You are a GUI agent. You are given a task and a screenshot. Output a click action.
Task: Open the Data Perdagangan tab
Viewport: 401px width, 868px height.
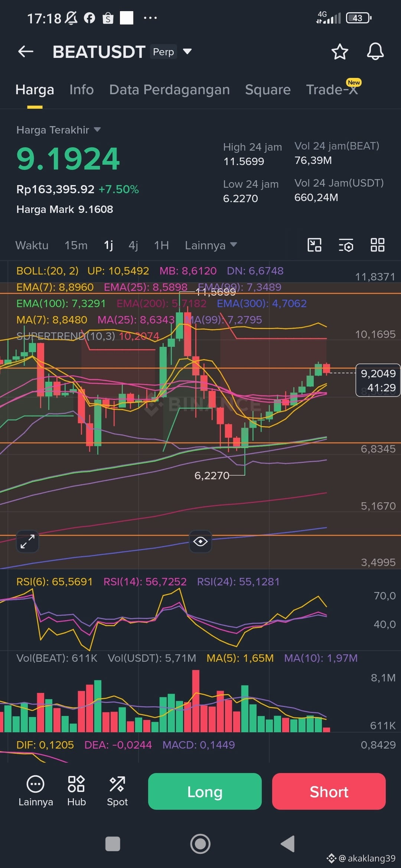point(170,90)
